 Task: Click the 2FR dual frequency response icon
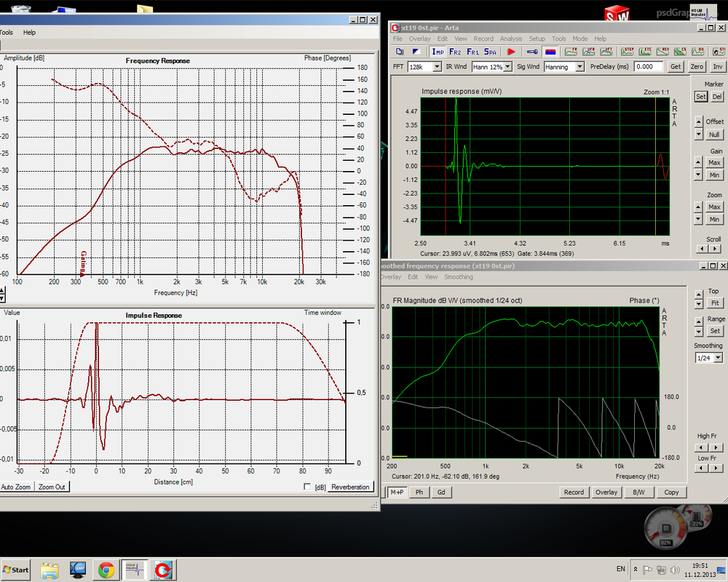[589, 52]
